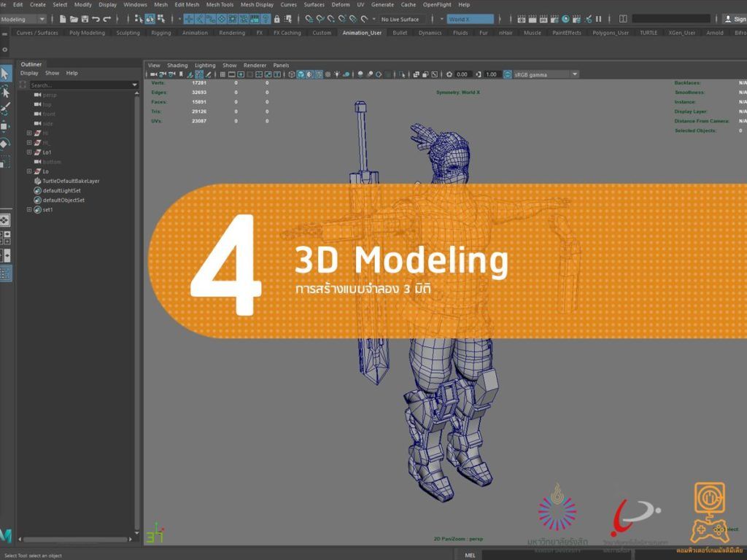This screenshot has height=560, width=747.
Task: Open the symmetry dropdown arrow before World X
Action: click(441, 19)
